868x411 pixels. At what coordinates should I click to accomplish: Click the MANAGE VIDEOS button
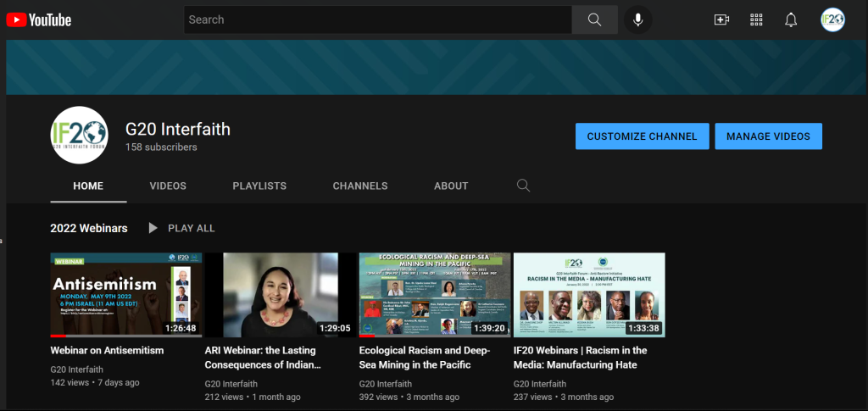tap(768, 136)
